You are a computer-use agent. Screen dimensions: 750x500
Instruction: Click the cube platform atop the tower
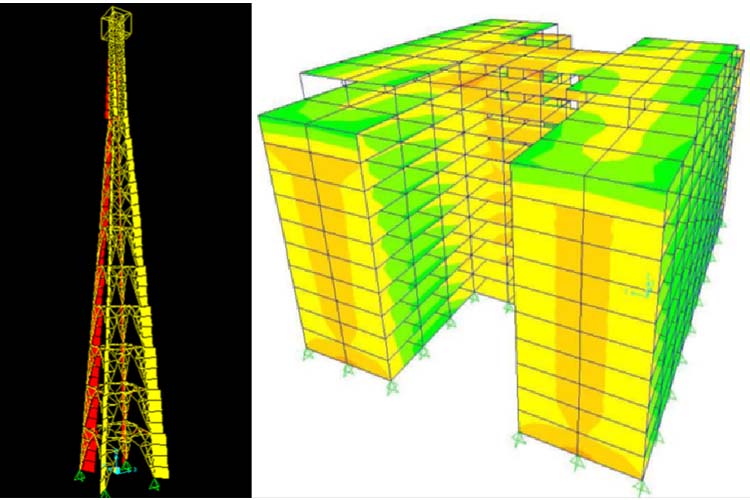point(117,24)
